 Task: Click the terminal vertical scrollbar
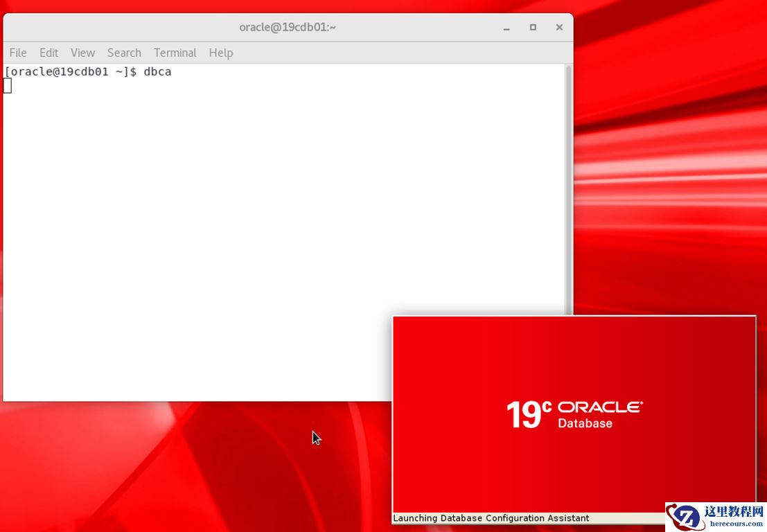[x=568, y=190]
